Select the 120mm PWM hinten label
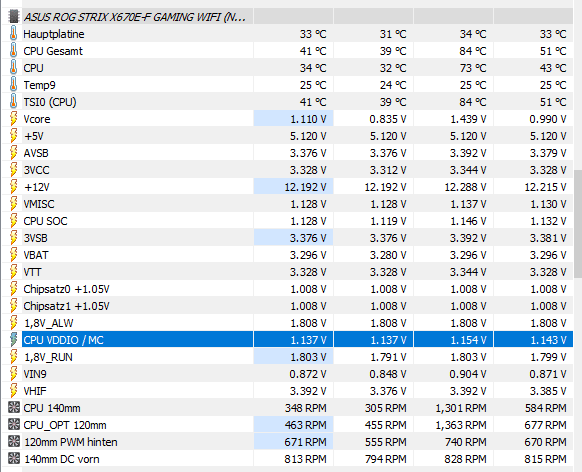582x472 pixels. pos(71,442)
